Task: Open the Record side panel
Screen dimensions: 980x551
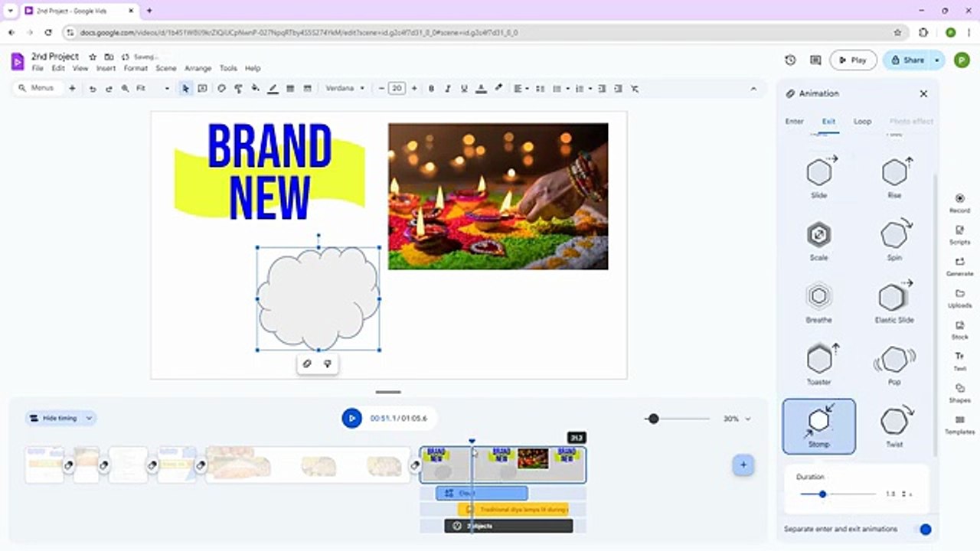Action: pyautogui.click(x=959, y=203)
